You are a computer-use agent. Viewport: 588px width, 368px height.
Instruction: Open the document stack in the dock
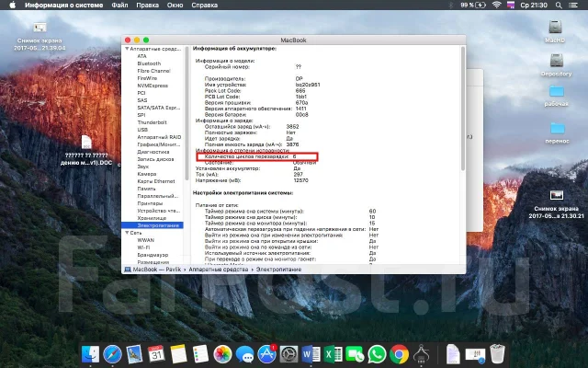[x=453, y=354]
